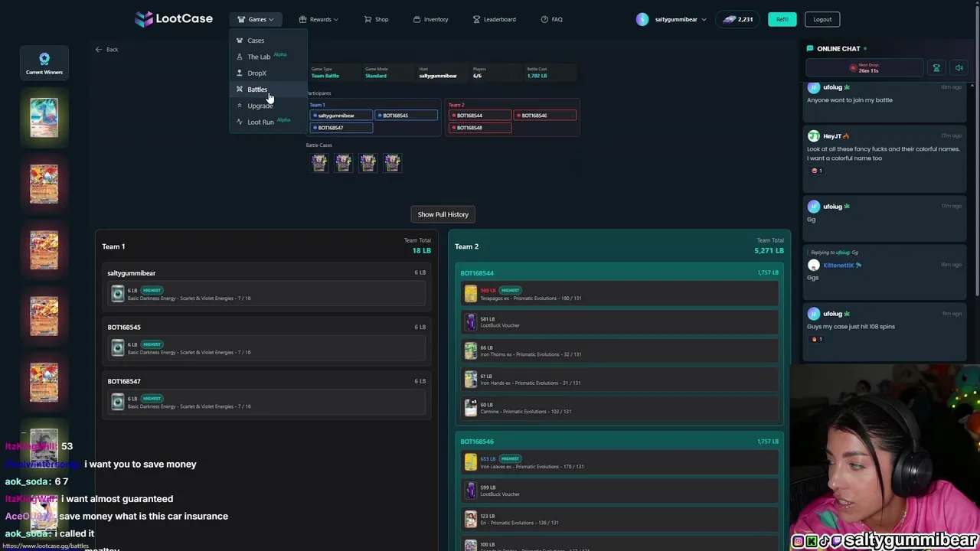The height and width of the screenshot is (551, 980).
Task: Open the Inventory page
Action: [431, 19]
